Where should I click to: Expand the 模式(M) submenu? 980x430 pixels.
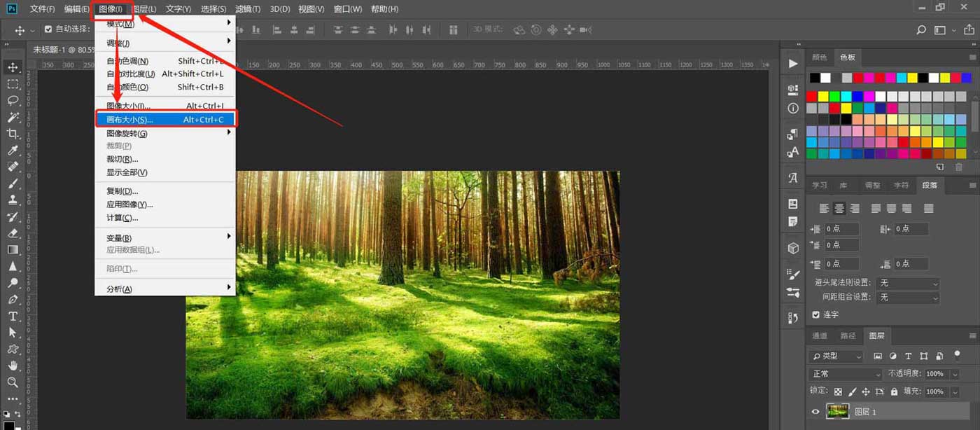pyautogui.click(x=165, y=24)
